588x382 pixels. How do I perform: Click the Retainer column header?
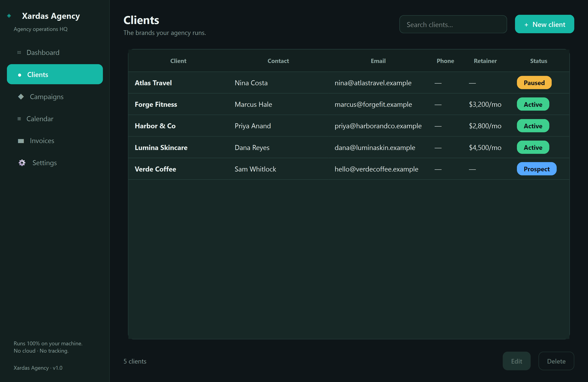click(x=485, y=61)
